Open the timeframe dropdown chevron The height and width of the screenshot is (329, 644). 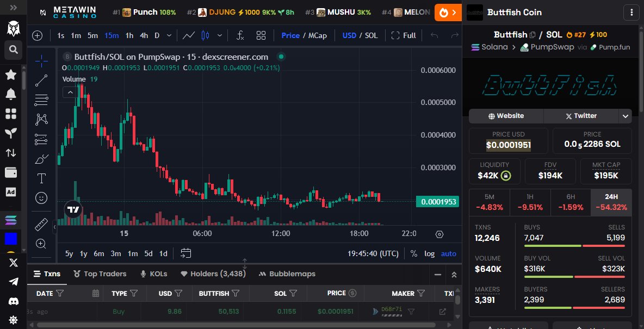tap(169, 35)
